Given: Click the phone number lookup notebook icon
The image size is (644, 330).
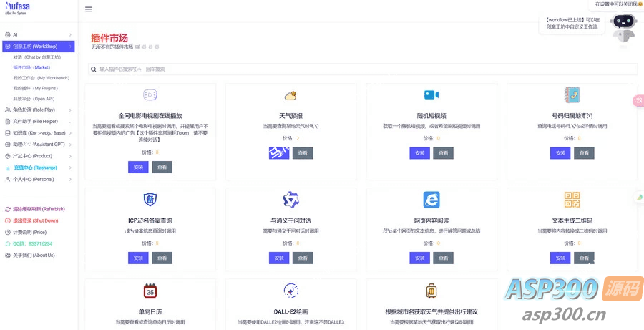Looking at the screenshot, I should click(572, 95).
